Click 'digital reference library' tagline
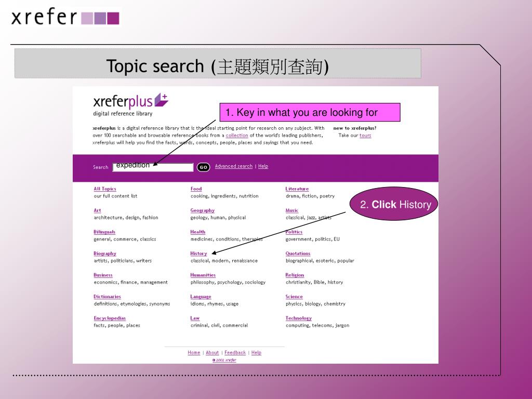The height and width of the screenshot is (399, 532). pyautogui.click(x=123, y=114)
